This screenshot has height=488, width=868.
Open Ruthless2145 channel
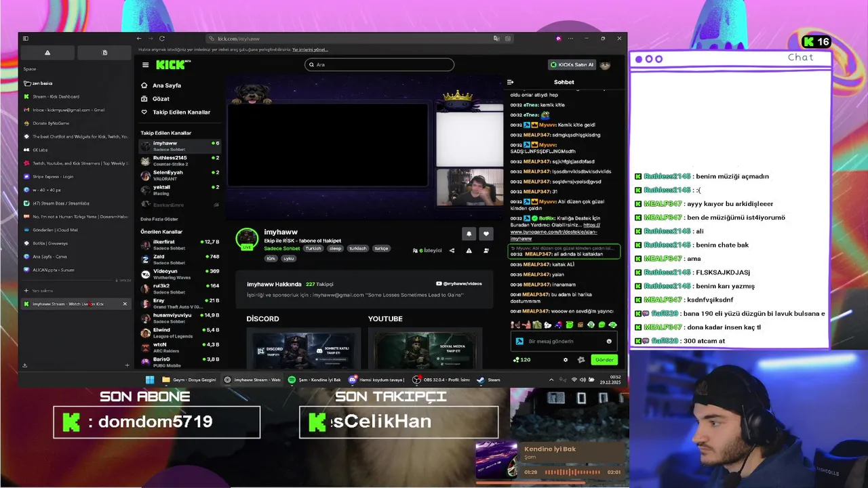tap(180, 160)
